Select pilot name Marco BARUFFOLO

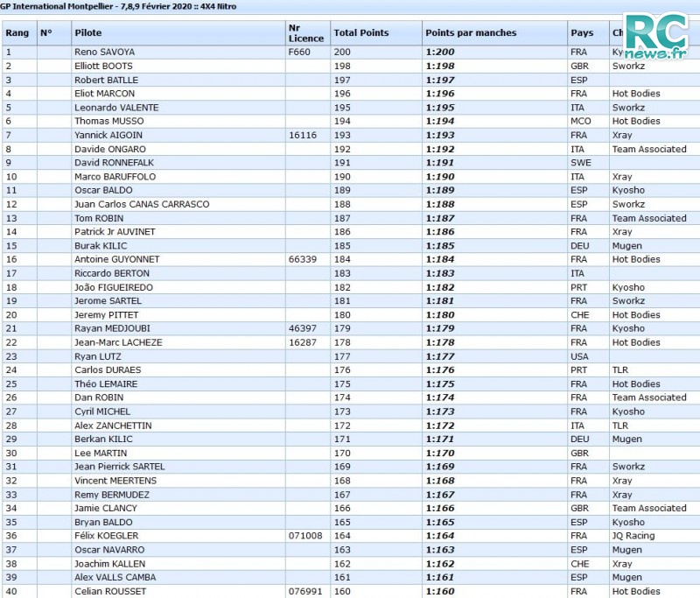tap(115, 177)
